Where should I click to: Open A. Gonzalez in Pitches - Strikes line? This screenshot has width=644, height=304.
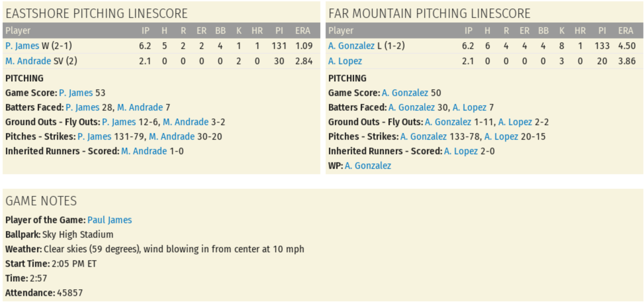(x=423, y=136)
